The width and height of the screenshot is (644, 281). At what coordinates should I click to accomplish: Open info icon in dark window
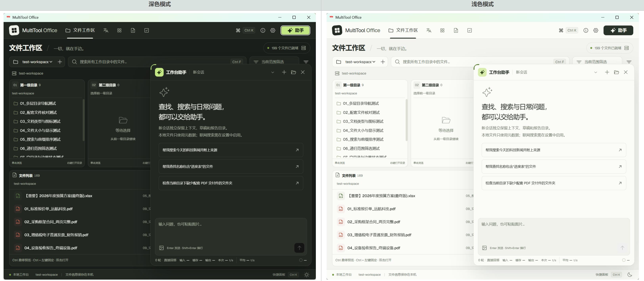pos(263,30)
